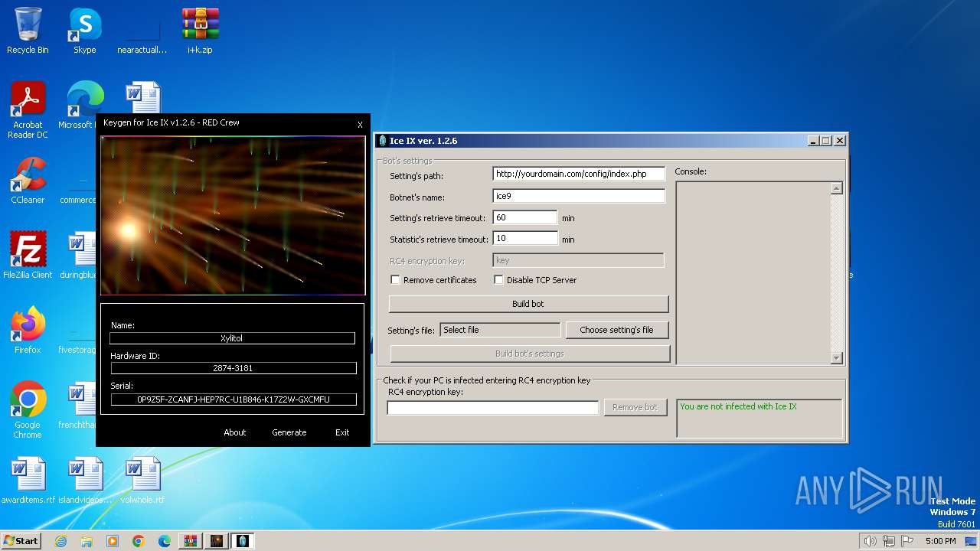Image resolution: width=980 pixels, height=551 pixels.
Task: Open the Action Center flag icon
Action: pyautogui.click(x=907, y=541)
